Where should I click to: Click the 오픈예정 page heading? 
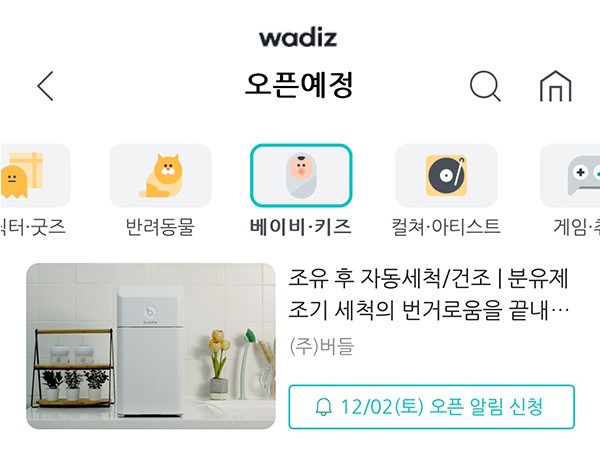pyautogui.click(x=299, y=85)
